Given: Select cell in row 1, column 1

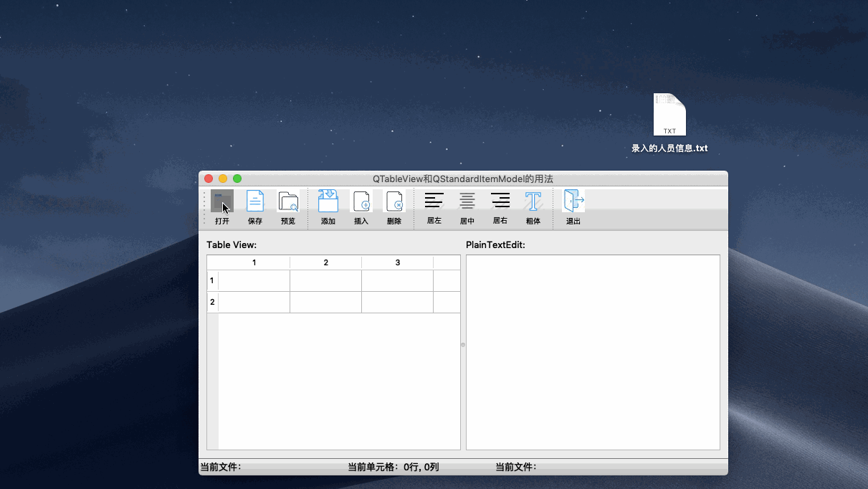Looking at the screenshot, I should click(x=254, y=280).
